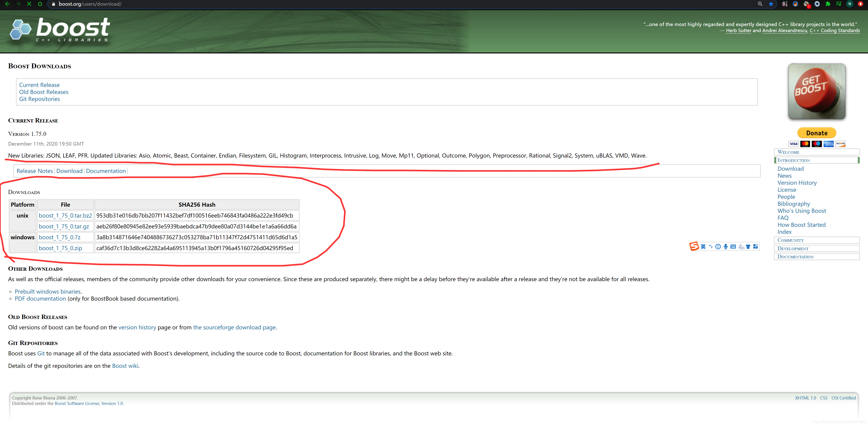Stop page loading with X button
The height and width of the screenshot is (426, 868).
coord(29,4)
